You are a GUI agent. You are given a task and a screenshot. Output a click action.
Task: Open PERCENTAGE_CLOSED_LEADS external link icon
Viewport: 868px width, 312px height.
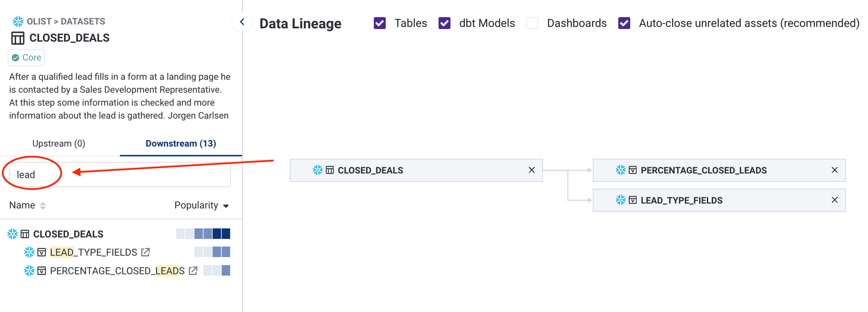(x=193, y=271)
